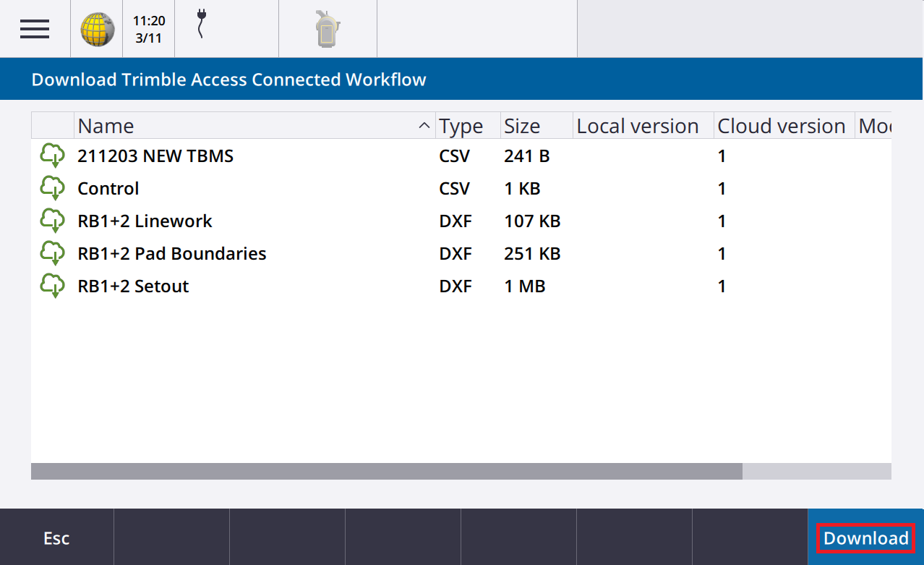Click the clock and date display

(147, 29)
